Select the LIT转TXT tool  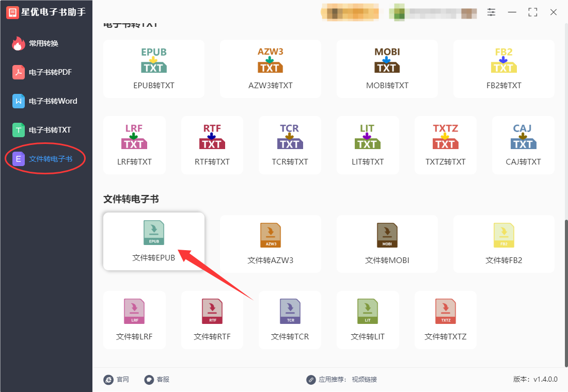(368, 145)
